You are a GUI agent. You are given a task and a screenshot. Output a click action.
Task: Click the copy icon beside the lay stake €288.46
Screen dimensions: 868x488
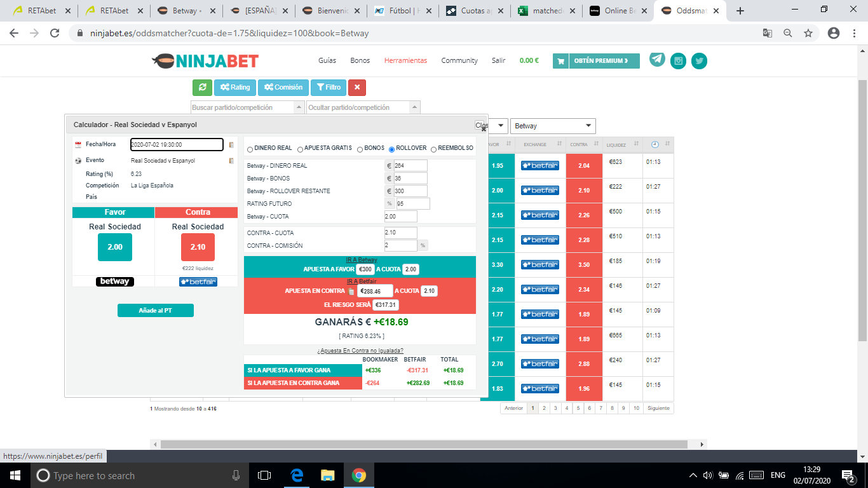click(x=351, y=291)
